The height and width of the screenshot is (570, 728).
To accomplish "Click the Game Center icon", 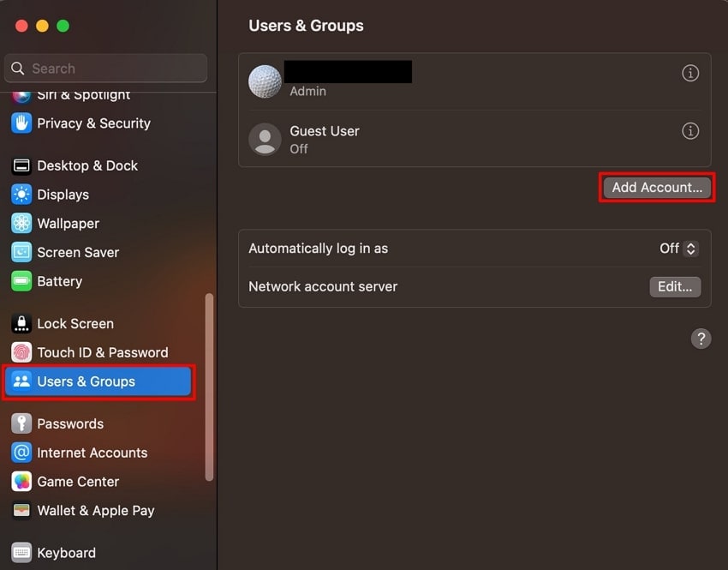I will pyautogui.click(x=21, y=482).
